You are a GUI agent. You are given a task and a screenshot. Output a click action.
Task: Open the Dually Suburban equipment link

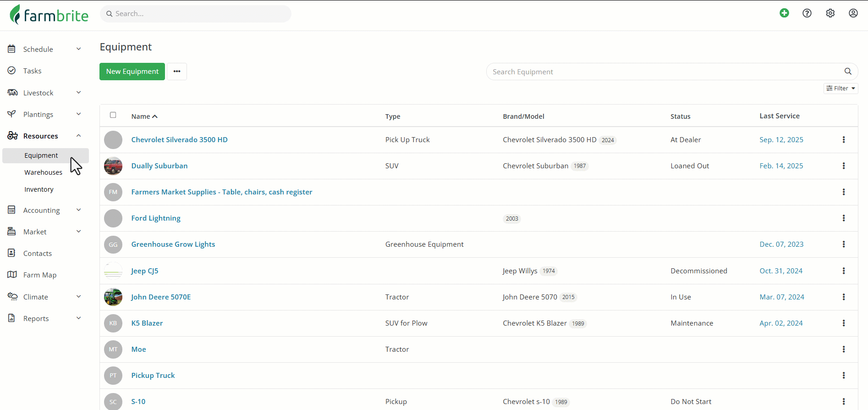159,166
